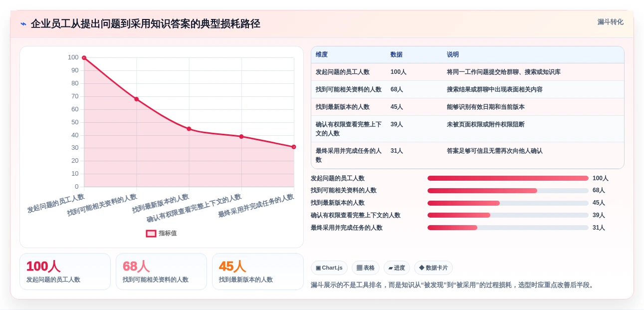The image size is (644, 310).
Task: Click the 维度 column header
Action: click(x=322, y=54)
